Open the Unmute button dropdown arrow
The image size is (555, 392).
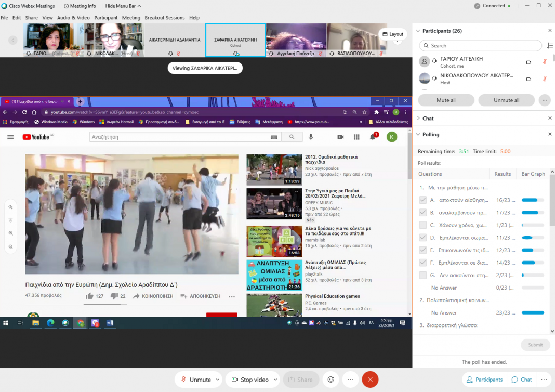coord(218,380)
